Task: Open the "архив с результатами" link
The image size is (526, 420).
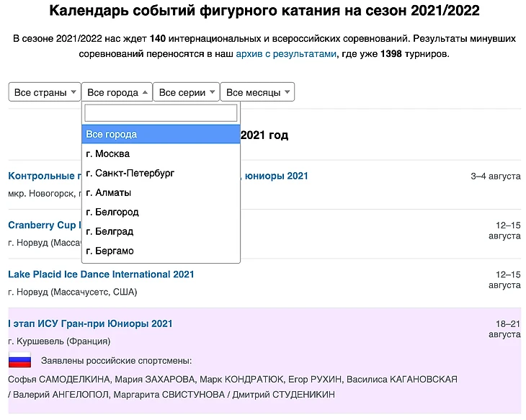Action: click(286, 54)
